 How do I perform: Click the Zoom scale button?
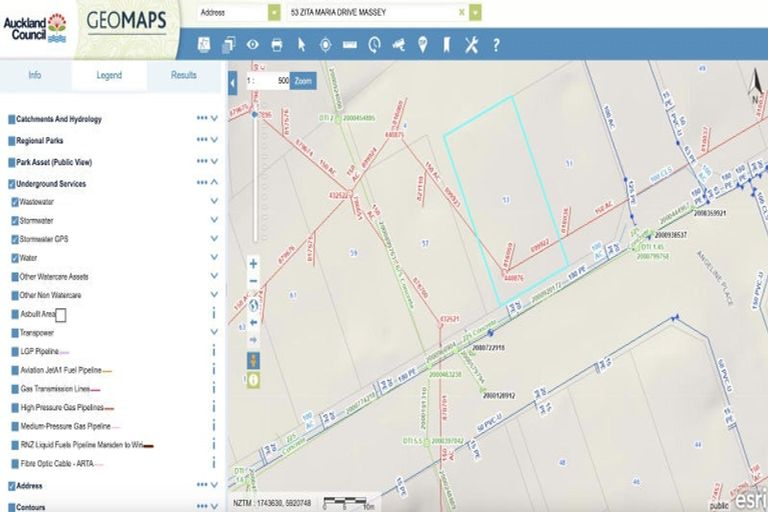[303, 81]
